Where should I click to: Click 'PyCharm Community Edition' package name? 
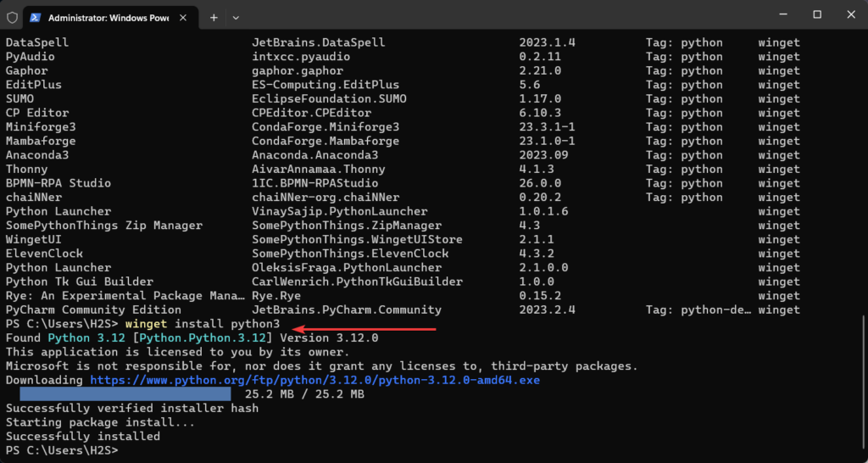93,310
